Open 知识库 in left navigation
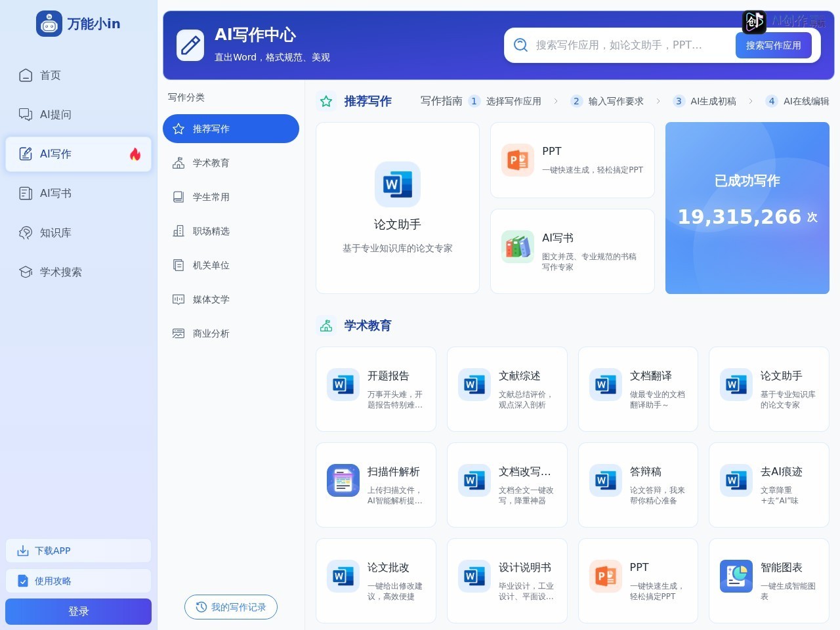 (79, 233)
